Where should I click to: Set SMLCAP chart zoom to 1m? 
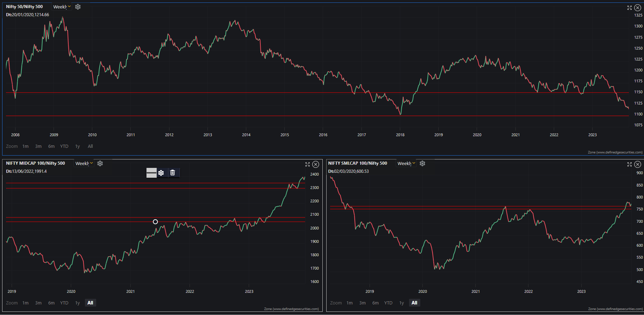coord(349,303)
